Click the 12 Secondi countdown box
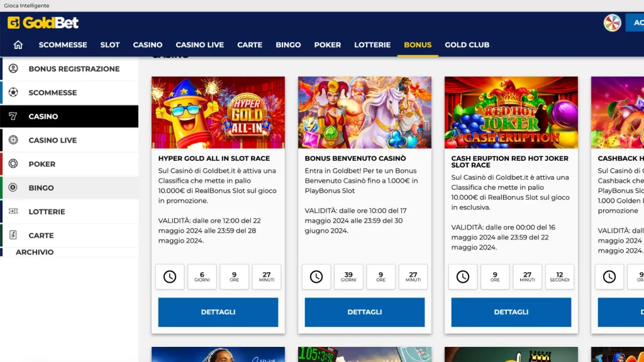644x362 pixels. (x=559, y=277)
